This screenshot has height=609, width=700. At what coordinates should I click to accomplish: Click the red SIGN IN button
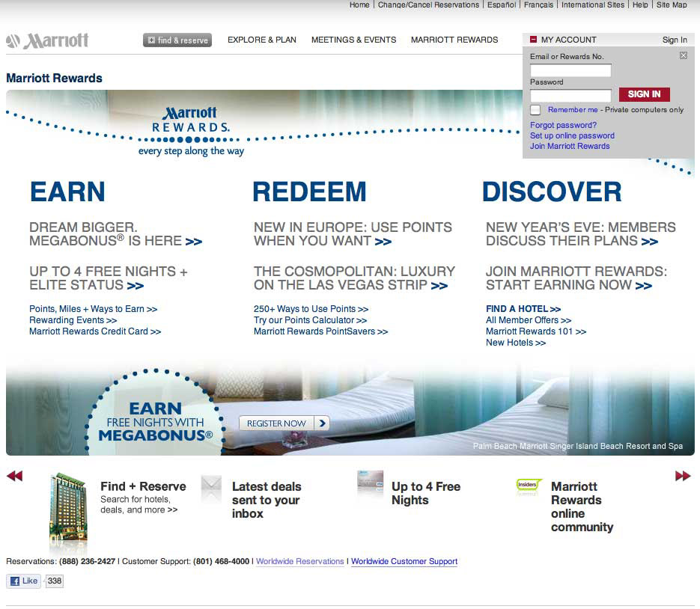coord(644,94)
